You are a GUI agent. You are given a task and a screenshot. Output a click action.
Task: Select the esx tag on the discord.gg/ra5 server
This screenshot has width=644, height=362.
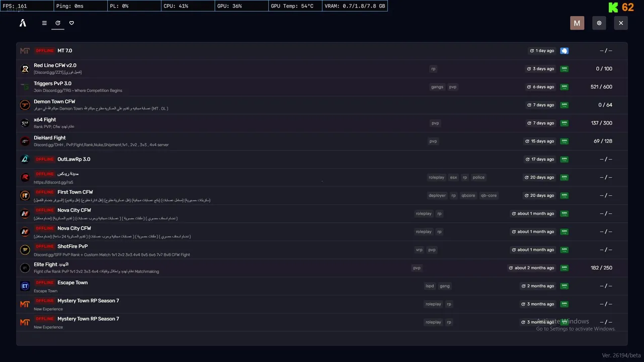tap(453, 177)
